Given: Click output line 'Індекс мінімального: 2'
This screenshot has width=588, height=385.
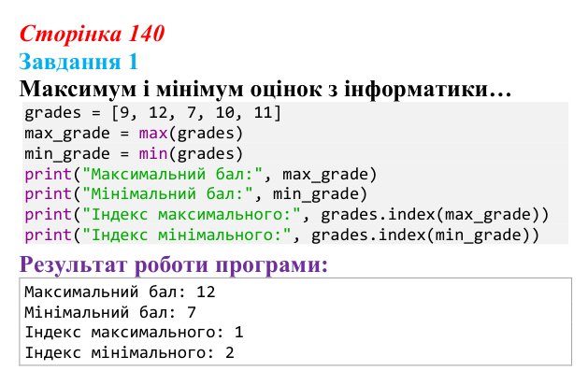Looking at the screenshot, I should pyautogui.click(x=129, y=352).
